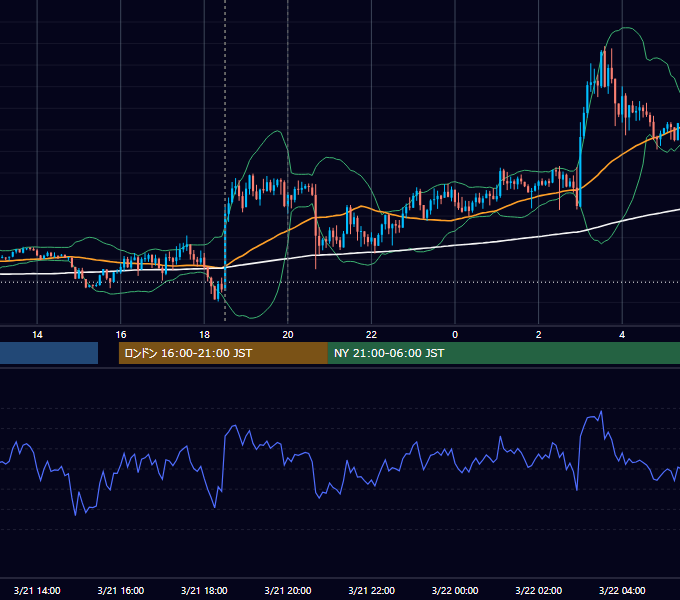This screenshot has width=680, height=600.
Task: Click the 3/21 20:00 date label
Action: (x=288, y=590)
